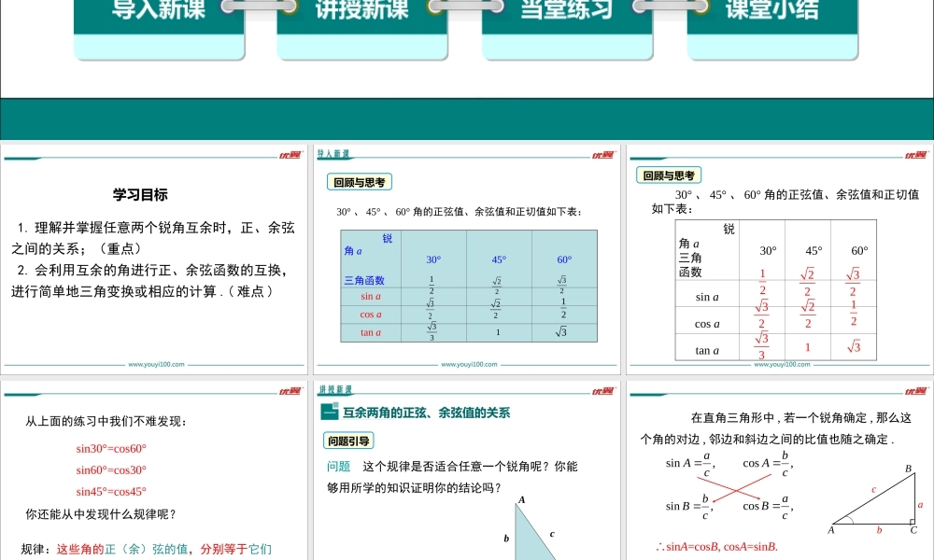Open the 导入新课 tab at top

click(x=159, y=11)
